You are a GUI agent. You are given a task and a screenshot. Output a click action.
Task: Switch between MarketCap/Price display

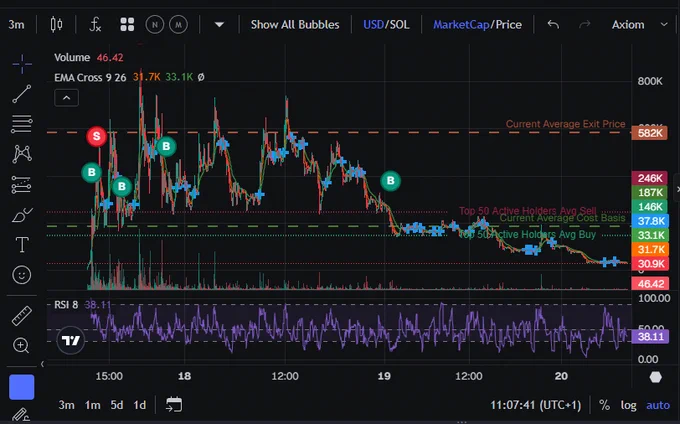pyautogui.click(x=477, y=25)
